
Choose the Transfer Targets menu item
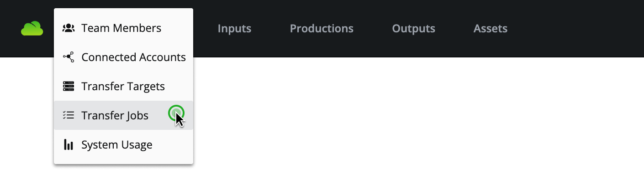click(123, 86)
